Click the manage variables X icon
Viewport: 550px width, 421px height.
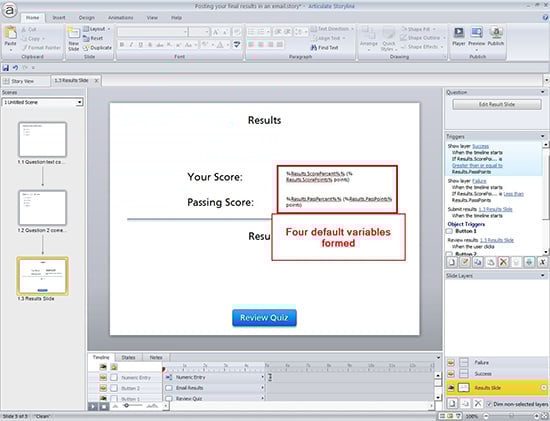coord(542,262)
